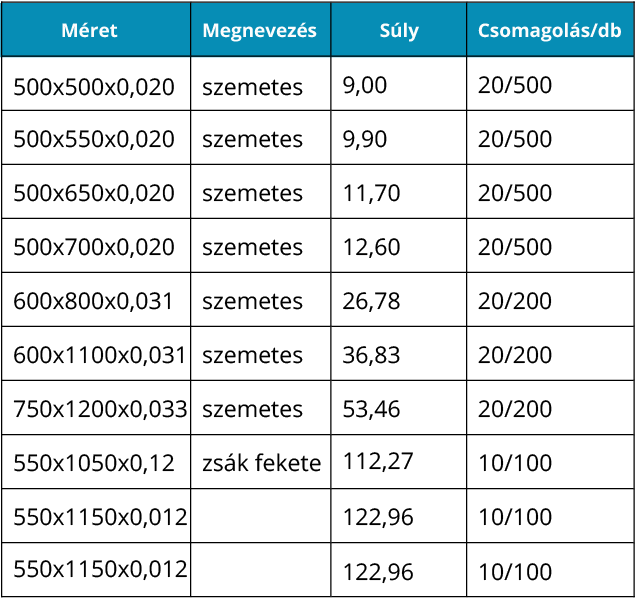Click the 9,90 weight cell

364,139
